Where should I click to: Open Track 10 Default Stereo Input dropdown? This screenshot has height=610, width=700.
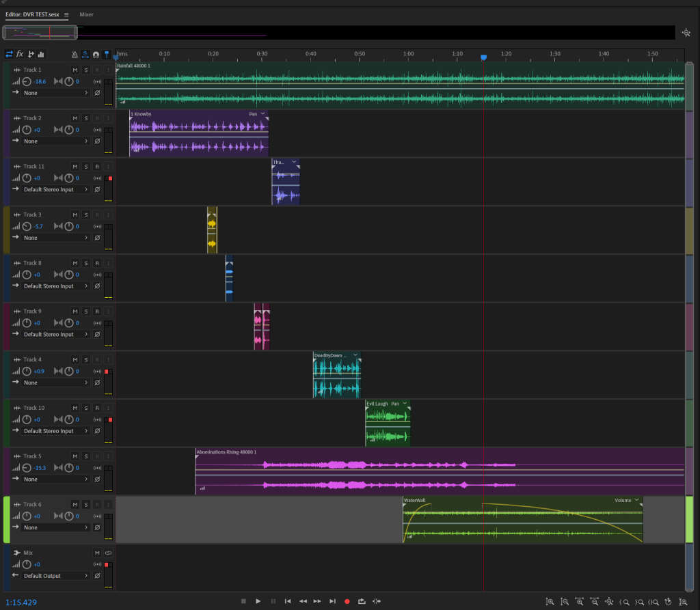tap(55, 431)
